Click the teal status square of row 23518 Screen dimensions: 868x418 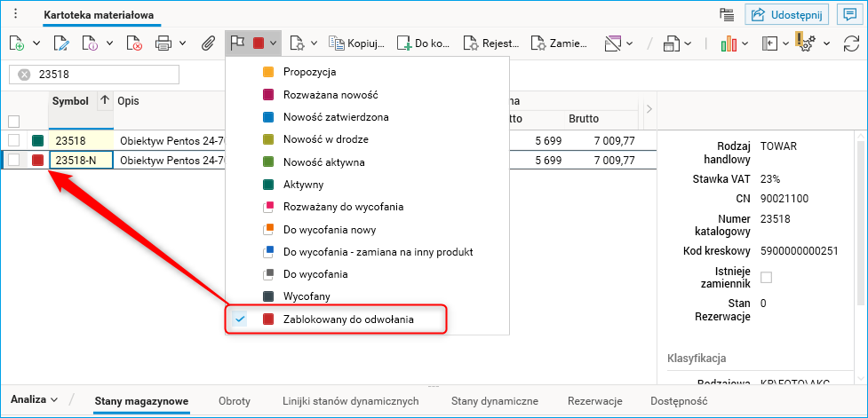click(x=37, y=140)
